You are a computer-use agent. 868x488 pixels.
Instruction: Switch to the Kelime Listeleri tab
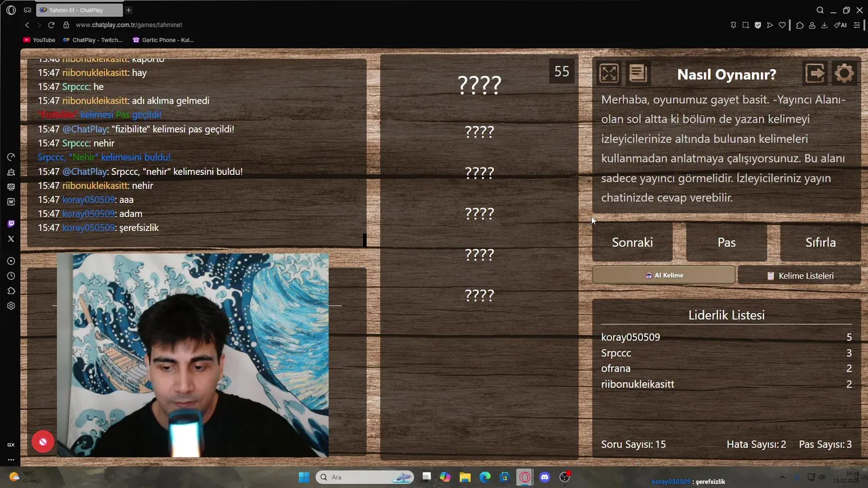pyautogui.click(x=800, y=276)
